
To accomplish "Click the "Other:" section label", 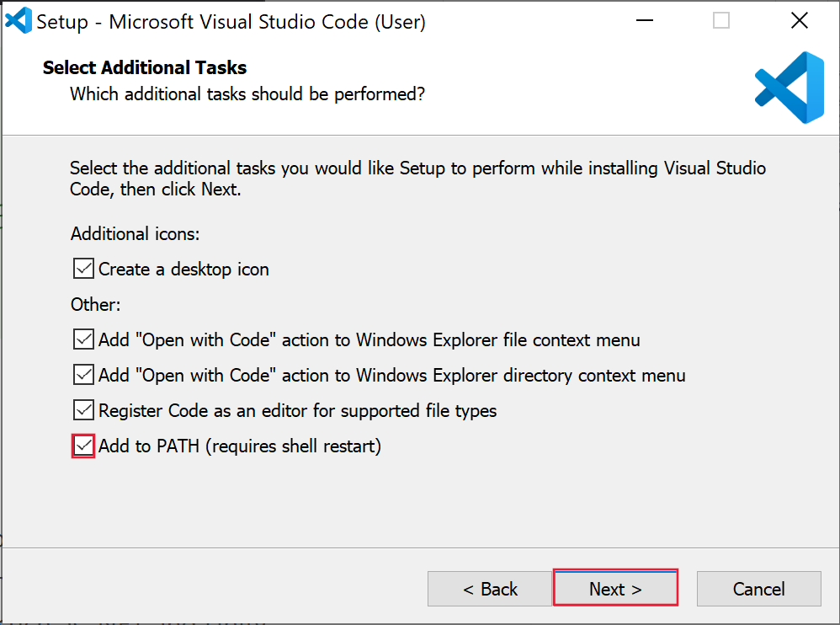I will 95,304.
